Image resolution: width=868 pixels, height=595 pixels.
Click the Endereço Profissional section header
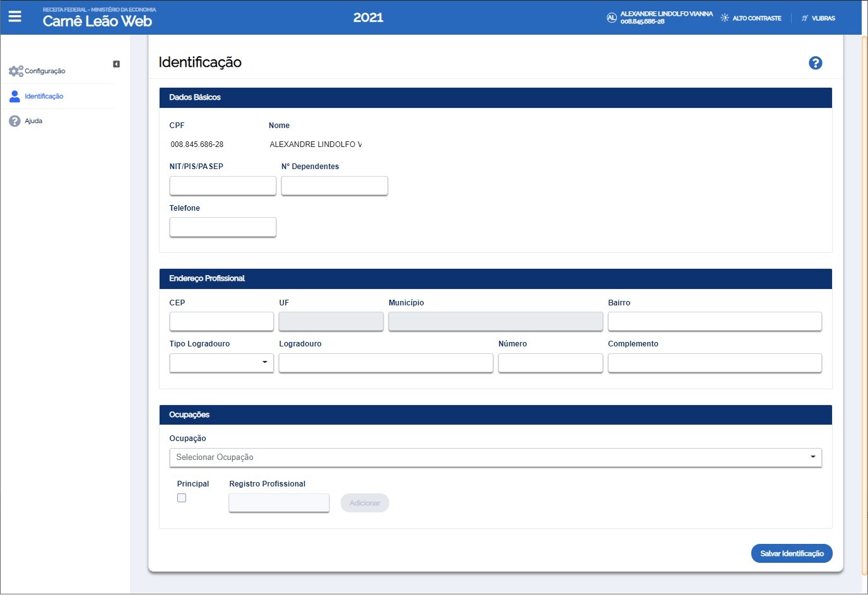click(496, 278)
